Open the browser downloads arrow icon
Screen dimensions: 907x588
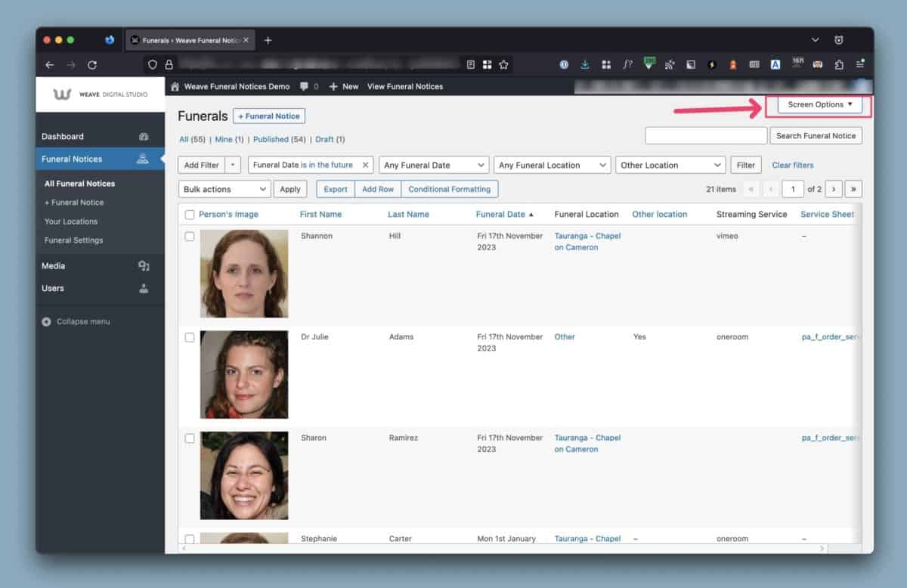tap(585, 65)
